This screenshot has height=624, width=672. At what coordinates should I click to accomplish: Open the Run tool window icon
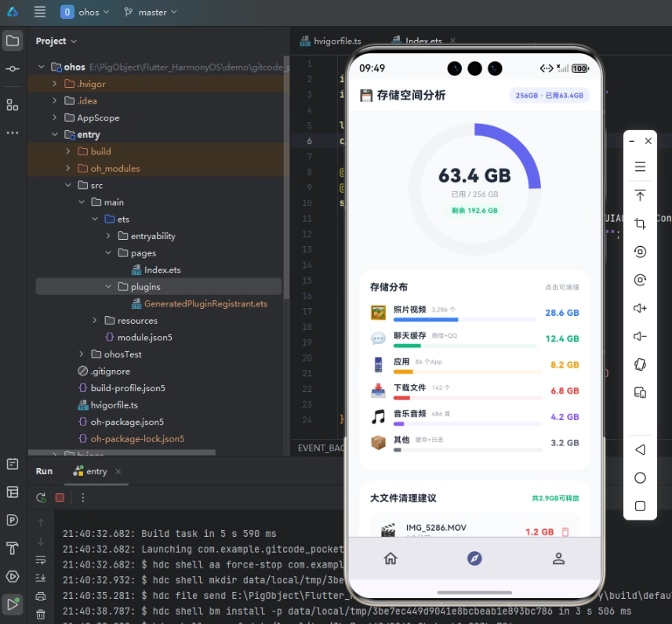click(13, 604)
